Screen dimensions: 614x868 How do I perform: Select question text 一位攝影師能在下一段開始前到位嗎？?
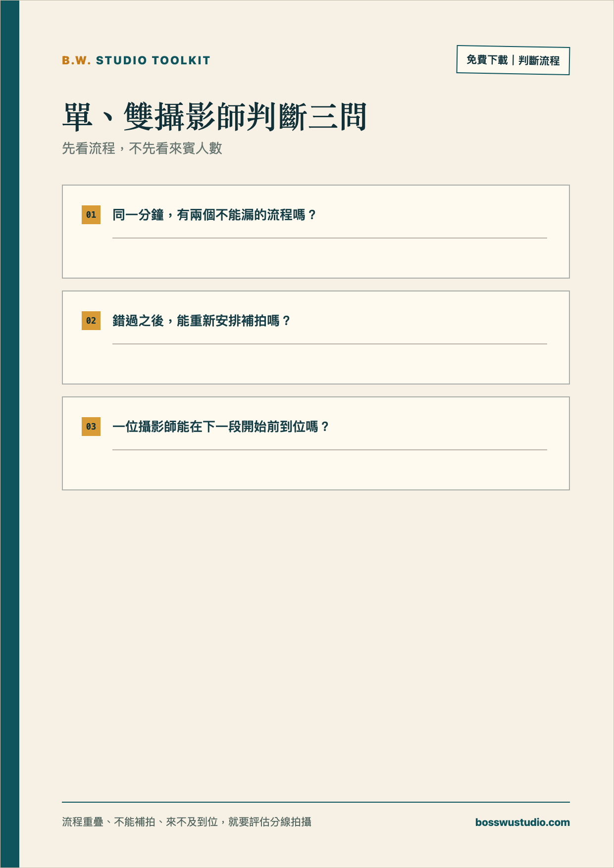click(221, 427)
